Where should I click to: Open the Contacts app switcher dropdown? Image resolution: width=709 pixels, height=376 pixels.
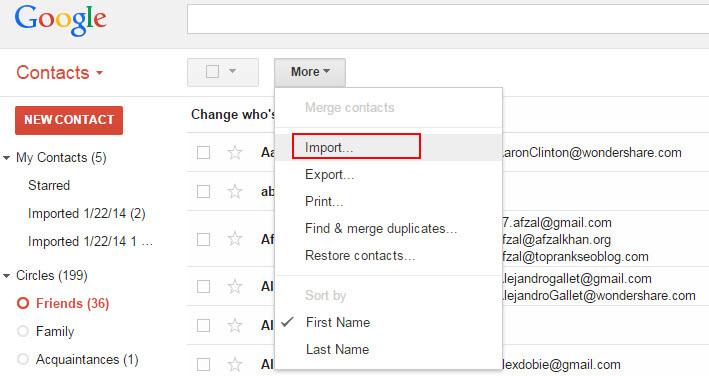click(60, 73)
